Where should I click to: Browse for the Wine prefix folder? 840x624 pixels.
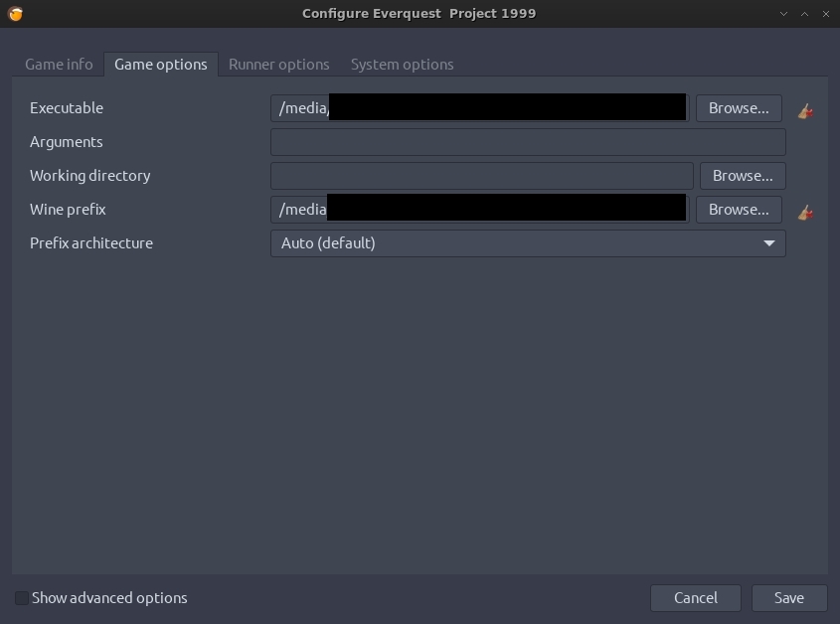pos(738,210)
